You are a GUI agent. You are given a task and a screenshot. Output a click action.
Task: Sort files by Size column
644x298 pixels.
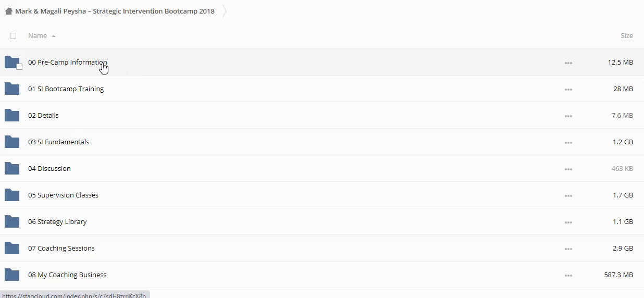point(626,36)
